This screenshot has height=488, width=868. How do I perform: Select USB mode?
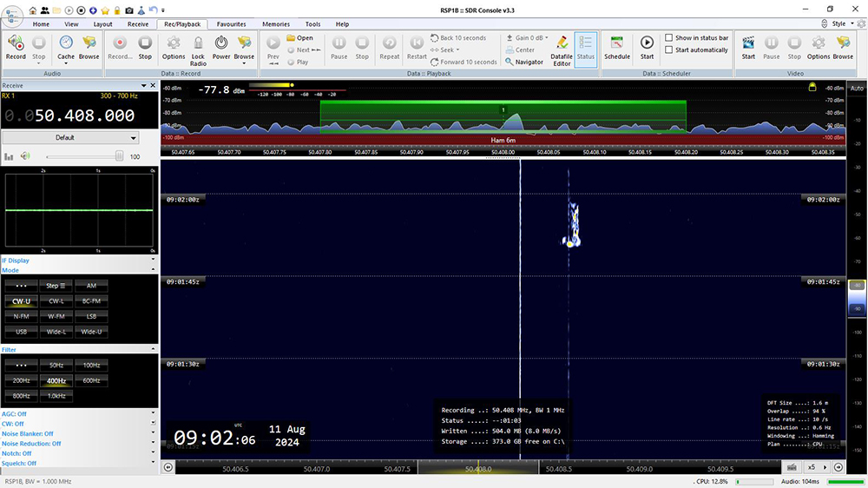click(21, 332)
